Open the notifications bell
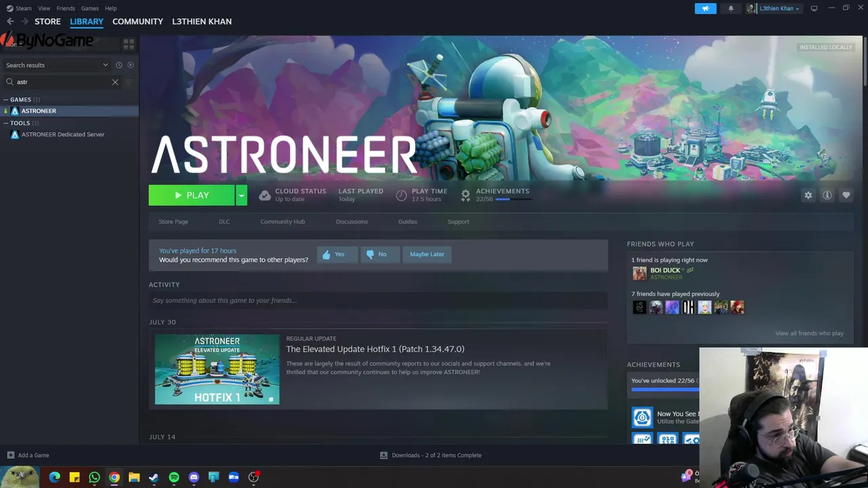This screenshot has width=868, height=488. pyautogui.click(x=731, y=8)
